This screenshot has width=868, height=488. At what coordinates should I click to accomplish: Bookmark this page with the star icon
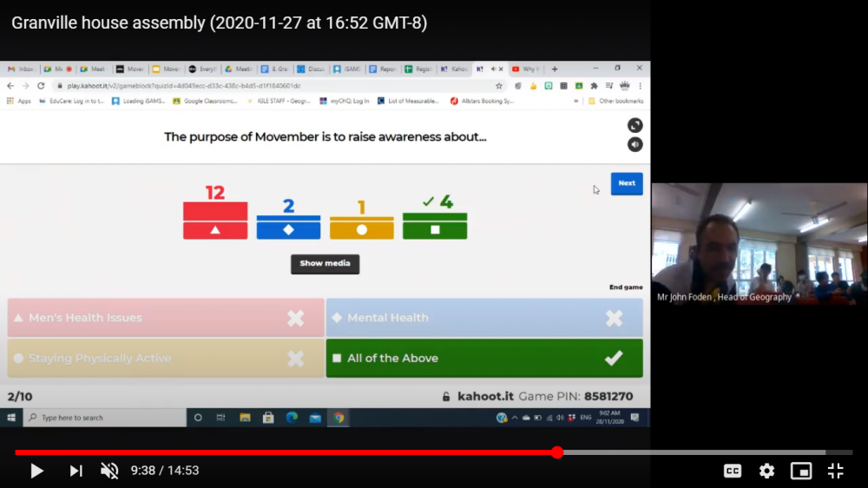pos(499,86)
